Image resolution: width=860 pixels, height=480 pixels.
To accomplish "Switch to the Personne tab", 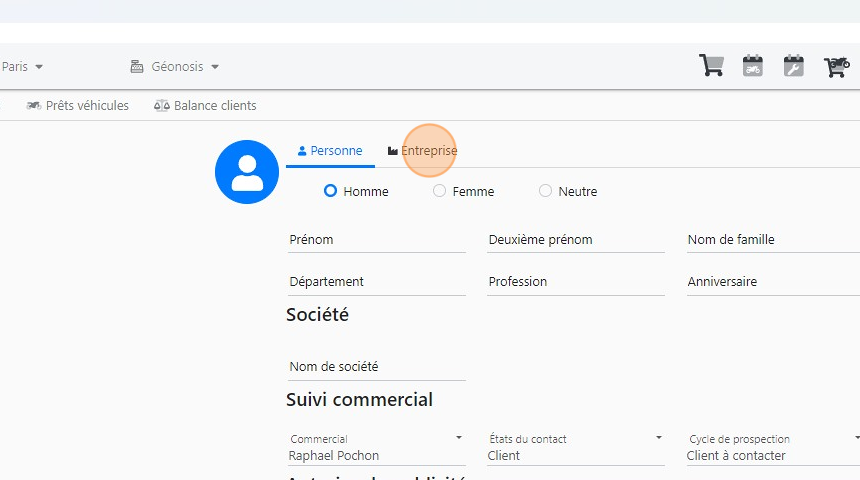I will click(x=330, y=151).
